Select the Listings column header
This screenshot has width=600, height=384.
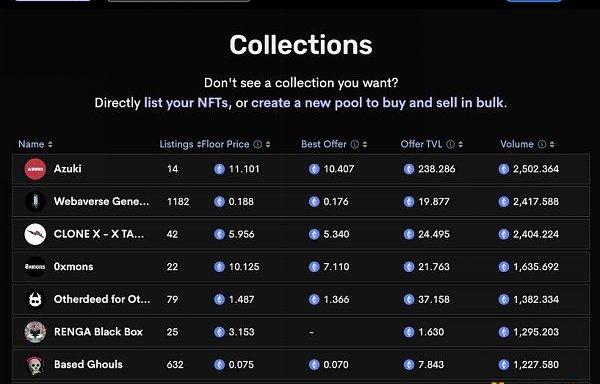point(176,144)
